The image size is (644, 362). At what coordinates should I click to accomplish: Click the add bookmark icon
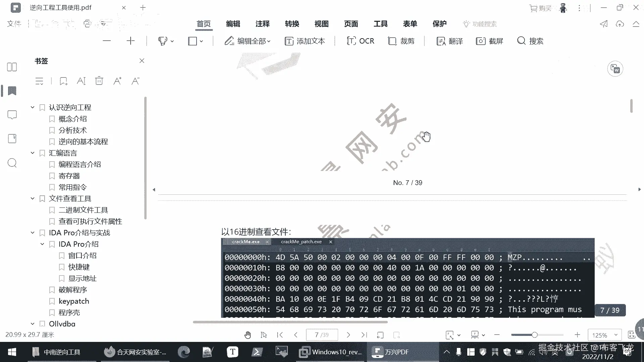[63, 81]
